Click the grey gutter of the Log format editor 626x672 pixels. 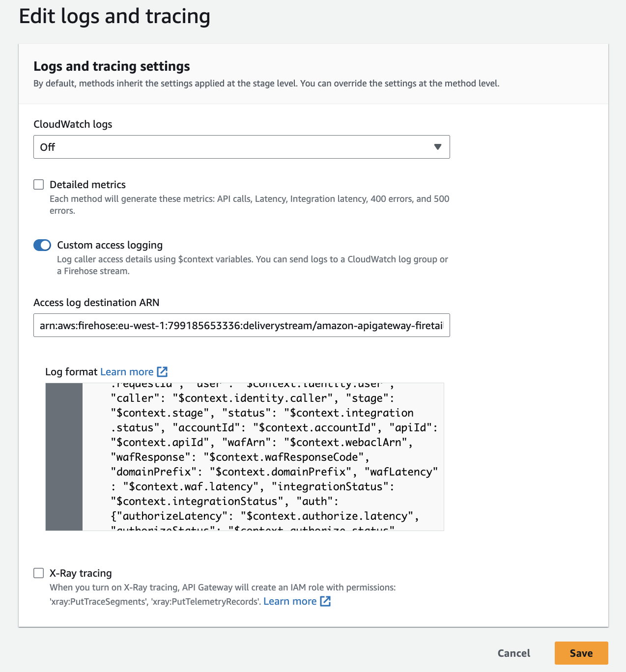pyautogui.click(x=64, y=457)
